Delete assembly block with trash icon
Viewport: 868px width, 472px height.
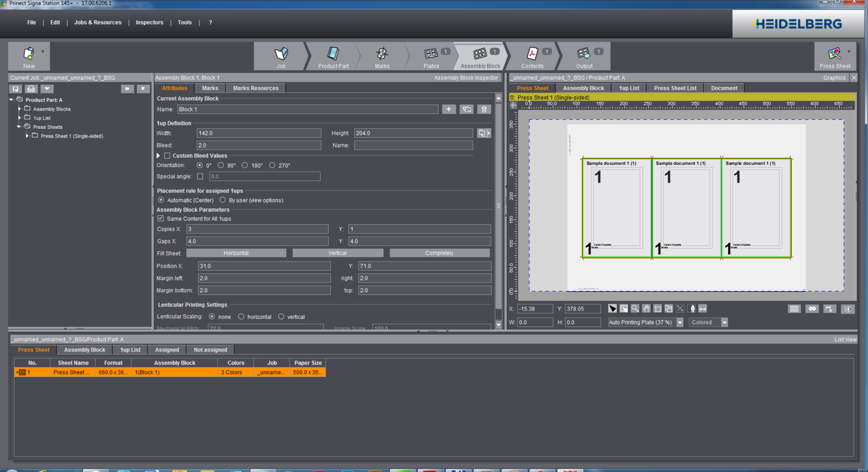484,109
